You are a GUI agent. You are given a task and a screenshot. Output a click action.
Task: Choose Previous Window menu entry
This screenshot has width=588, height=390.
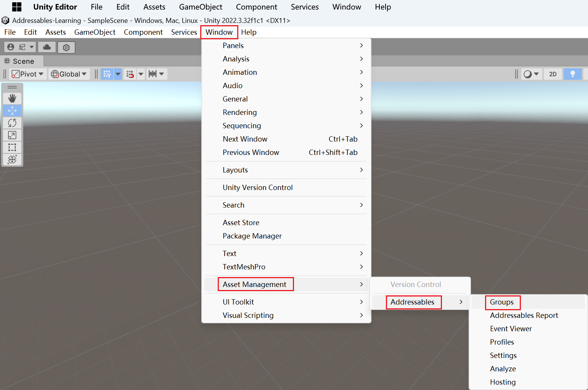coord(286,152)
